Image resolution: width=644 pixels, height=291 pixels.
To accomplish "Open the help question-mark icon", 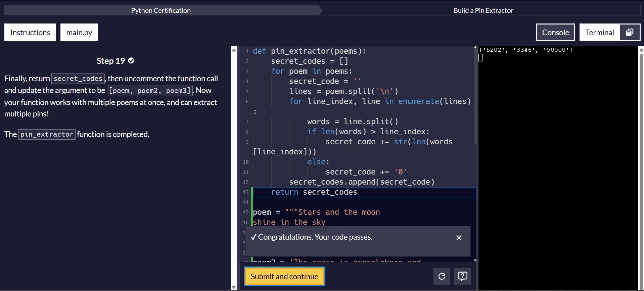I will [462, 276].
